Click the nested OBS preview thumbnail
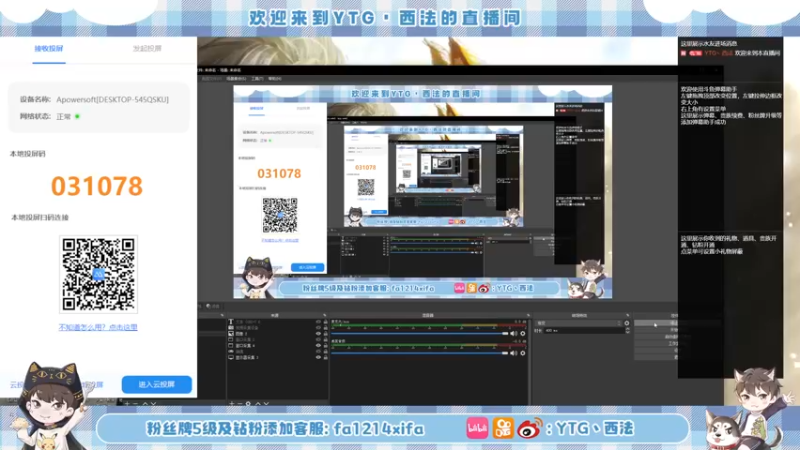Screen dimensions: 800x450 pos(422,192)
